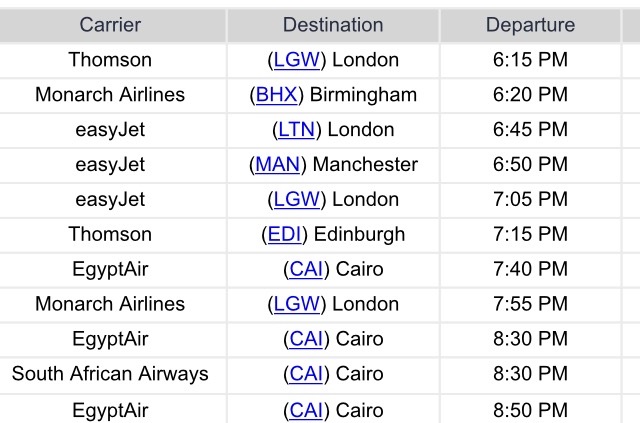
Task: Click the Carrier column header
Action: click(110, 25)
